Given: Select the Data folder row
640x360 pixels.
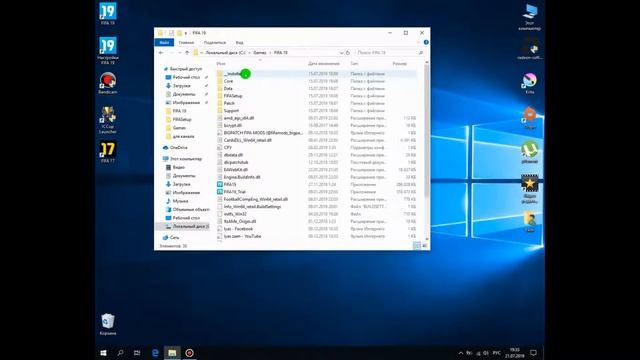Looking at the screenshot, I should pos(316,89).
